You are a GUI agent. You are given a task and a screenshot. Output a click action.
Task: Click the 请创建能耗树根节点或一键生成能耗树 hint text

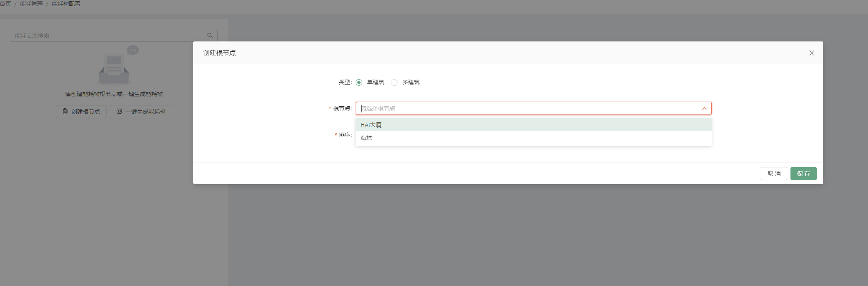point(114,94)
